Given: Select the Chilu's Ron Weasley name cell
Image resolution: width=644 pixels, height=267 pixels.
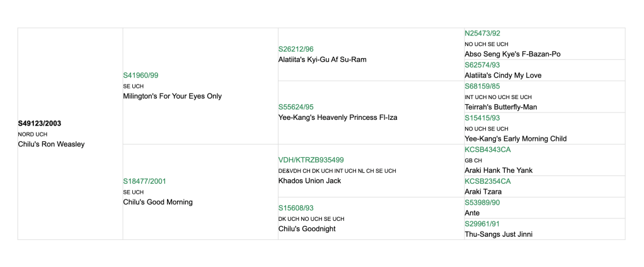Looking at the screenshot, I should (x=51, y=144).
